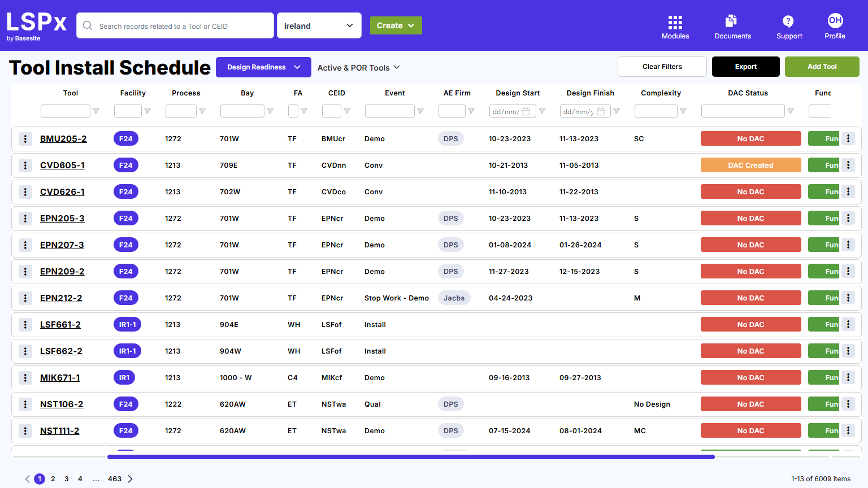
Task: Expand the Ireland region dropdown
Action: [319, 26]
